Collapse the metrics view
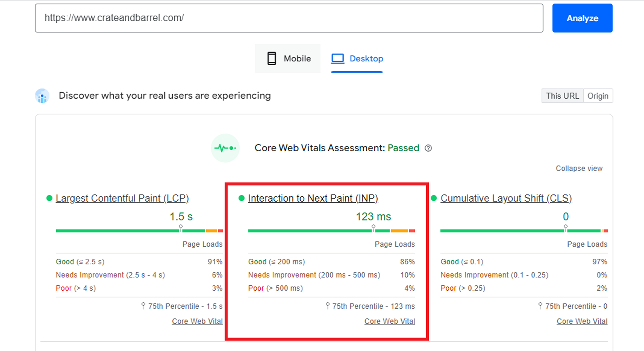Screen dimensions: 644x351 (579, 168)
